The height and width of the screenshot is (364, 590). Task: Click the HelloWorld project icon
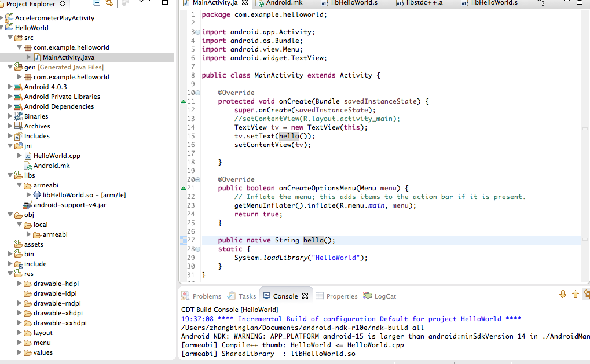(9, 27)
